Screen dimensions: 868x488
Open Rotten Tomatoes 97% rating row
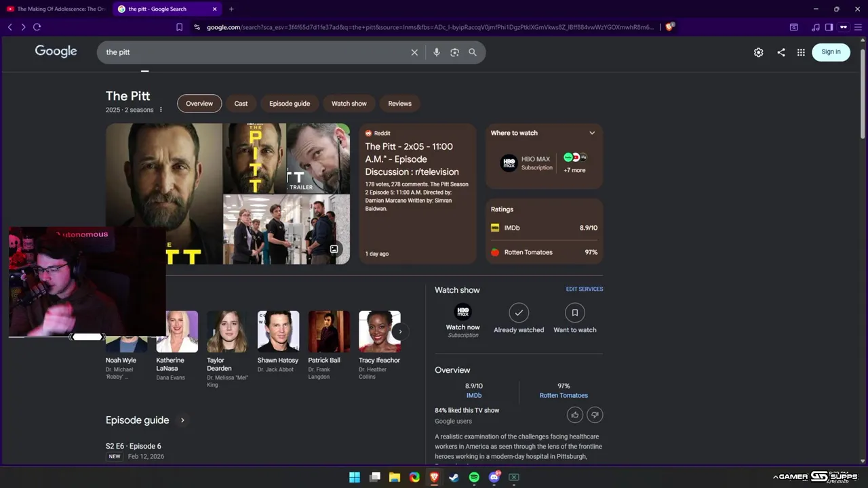(x=544, y=252)
